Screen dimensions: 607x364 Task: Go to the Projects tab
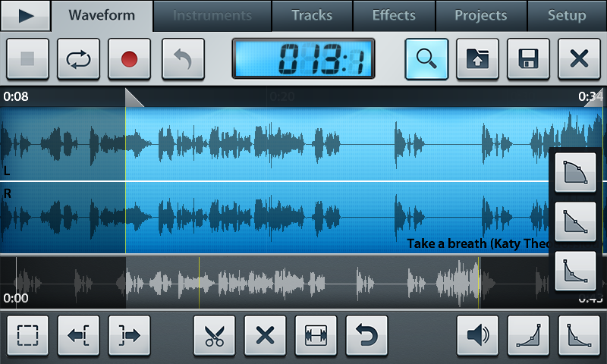(480, 15)
